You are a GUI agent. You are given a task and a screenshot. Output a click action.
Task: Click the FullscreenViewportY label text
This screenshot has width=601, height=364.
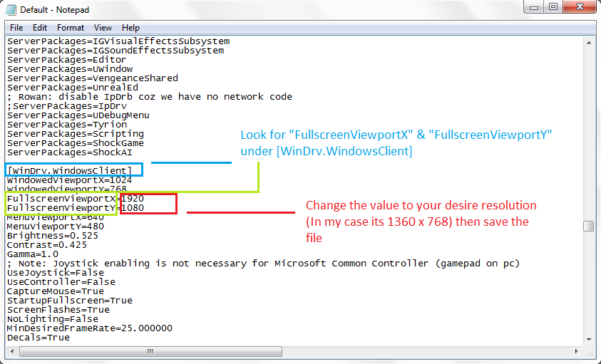tap(61, 208)
